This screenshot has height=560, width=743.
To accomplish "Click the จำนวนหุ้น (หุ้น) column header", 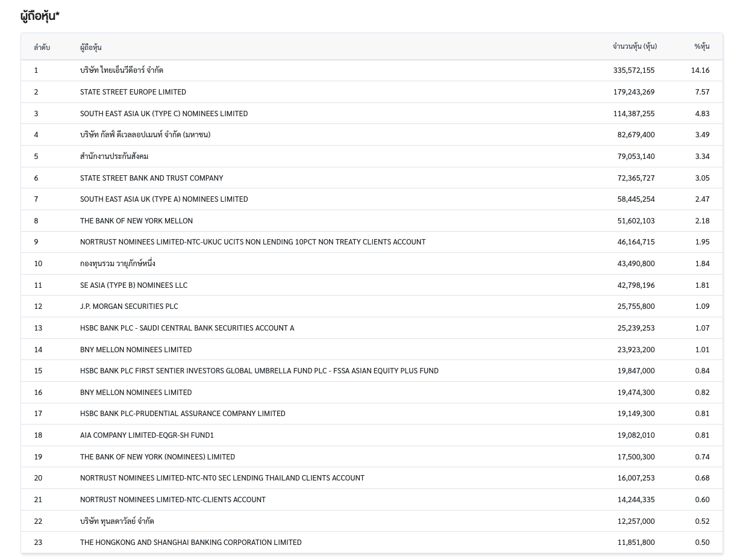I will (634, 46).
